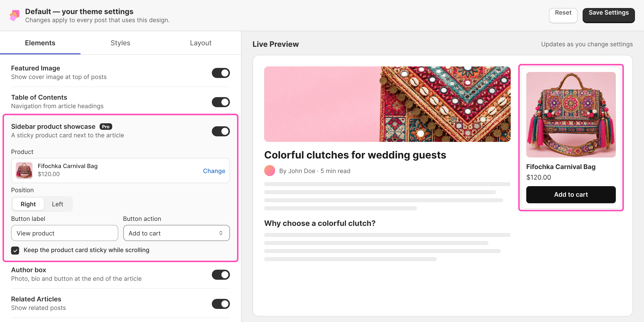Click the Pro badge beside Sidebar product showcase
The height and width of the screenshot is (322, 644).
(106, 126)
